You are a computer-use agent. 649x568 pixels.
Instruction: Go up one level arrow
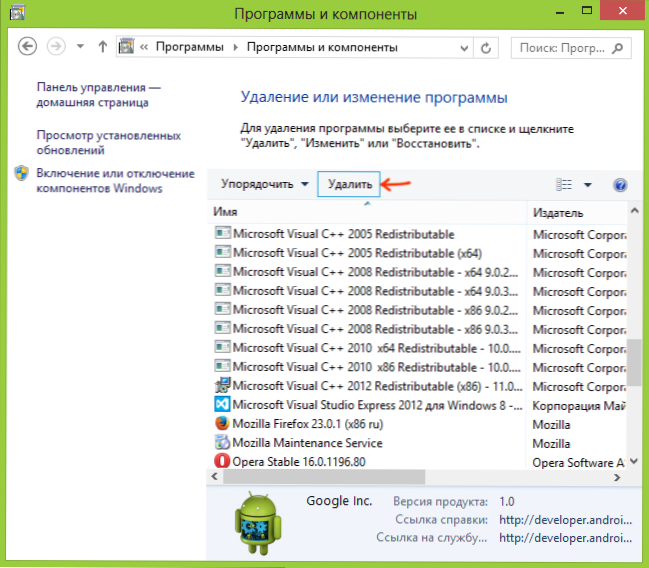[103, 46]
